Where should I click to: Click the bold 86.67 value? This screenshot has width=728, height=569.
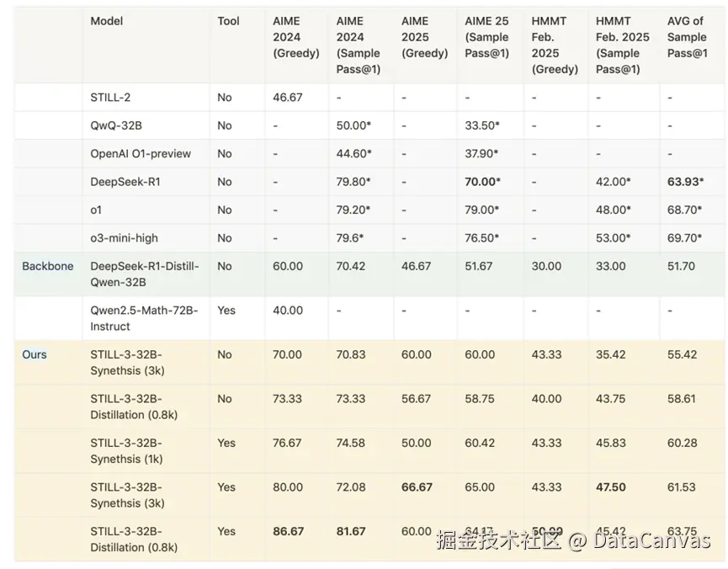288,531
